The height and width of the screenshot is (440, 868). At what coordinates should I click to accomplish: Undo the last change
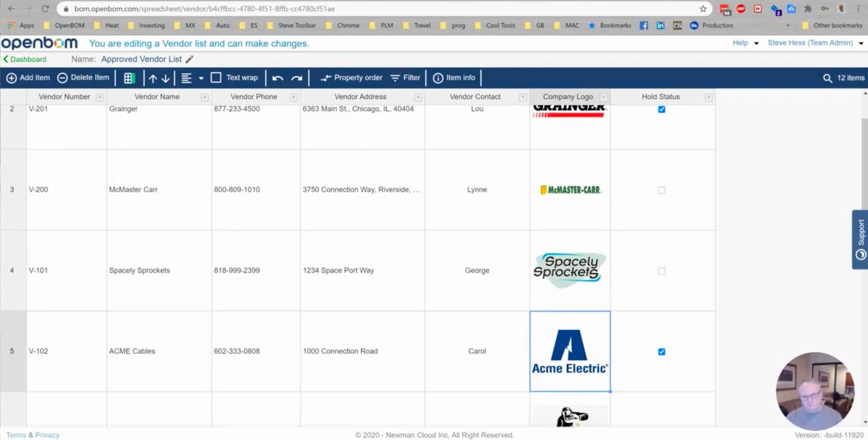278,78
